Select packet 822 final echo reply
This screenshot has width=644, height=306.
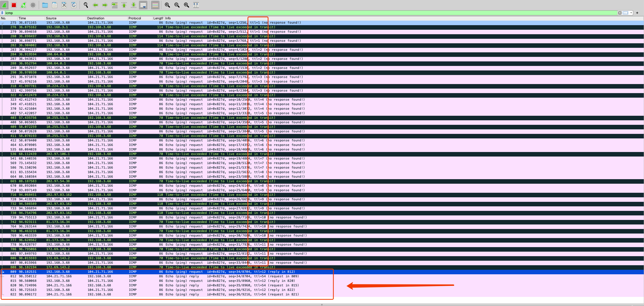coord(322,294)
